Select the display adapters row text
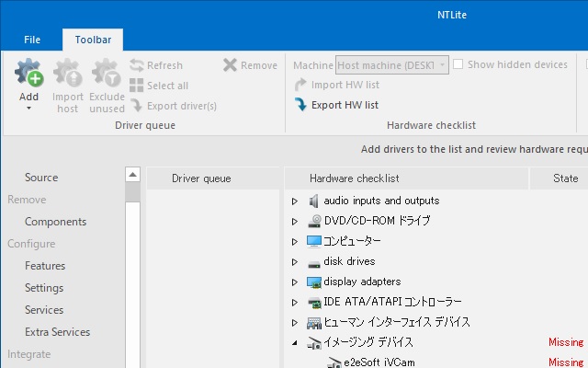The width and height of the screenshot is (588, 368). [362, 282]
